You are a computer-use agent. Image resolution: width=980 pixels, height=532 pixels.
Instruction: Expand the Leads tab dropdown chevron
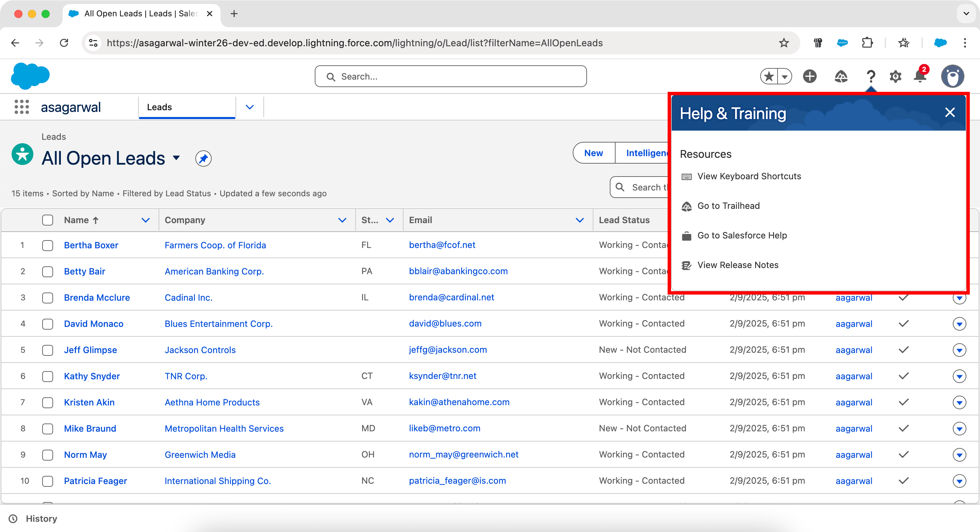(x=249, y=107)
